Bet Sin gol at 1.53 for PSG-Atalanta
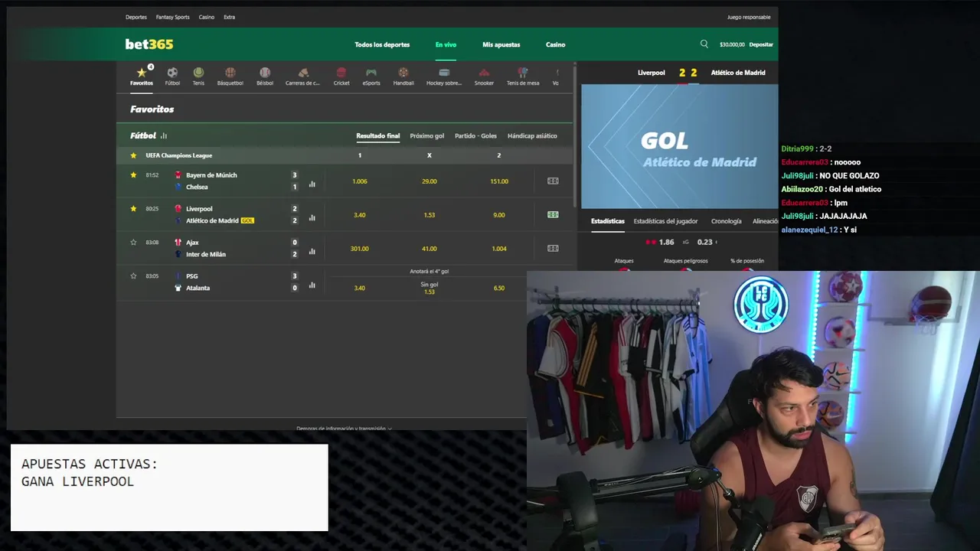The height and width of the screenshot is (551, 980). pyautogui.click(x=430, y=288)
